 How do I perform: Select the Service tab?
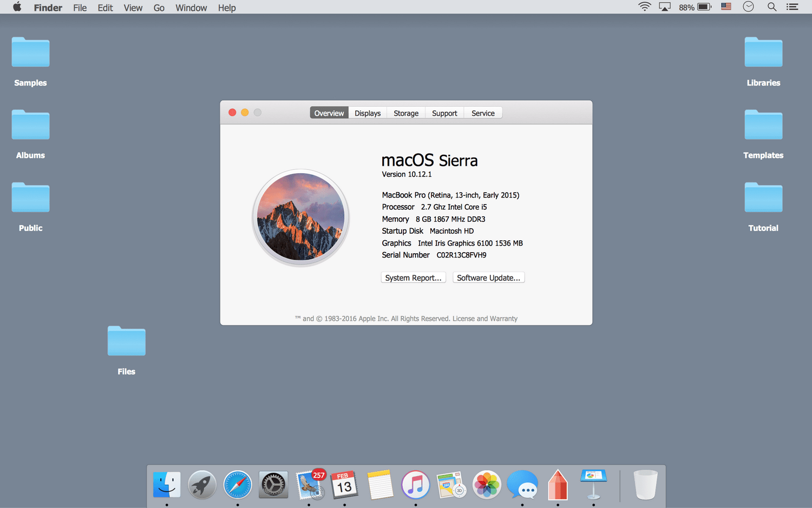(x=482, y=113)
